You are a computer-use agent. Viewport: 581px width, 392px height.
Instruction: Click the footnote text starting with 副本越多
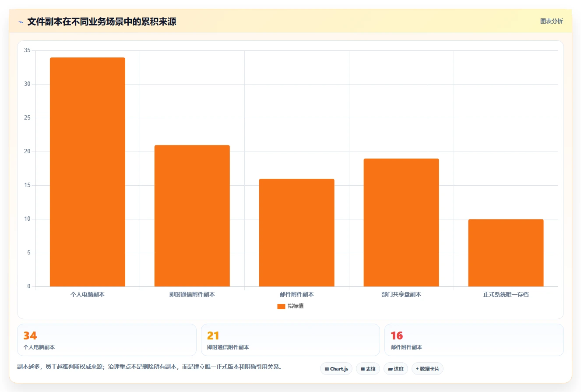[149, 367]
